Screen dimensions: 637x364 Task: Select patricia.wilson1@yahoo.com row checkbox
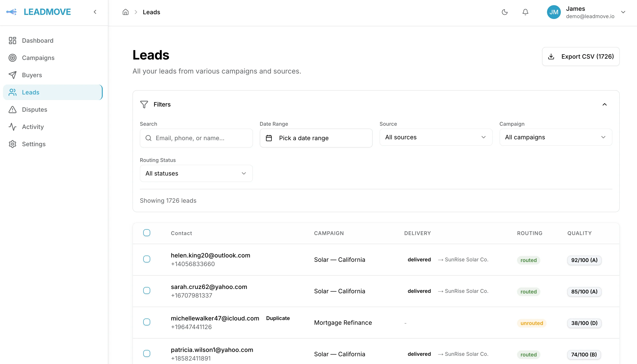[147, 353]
